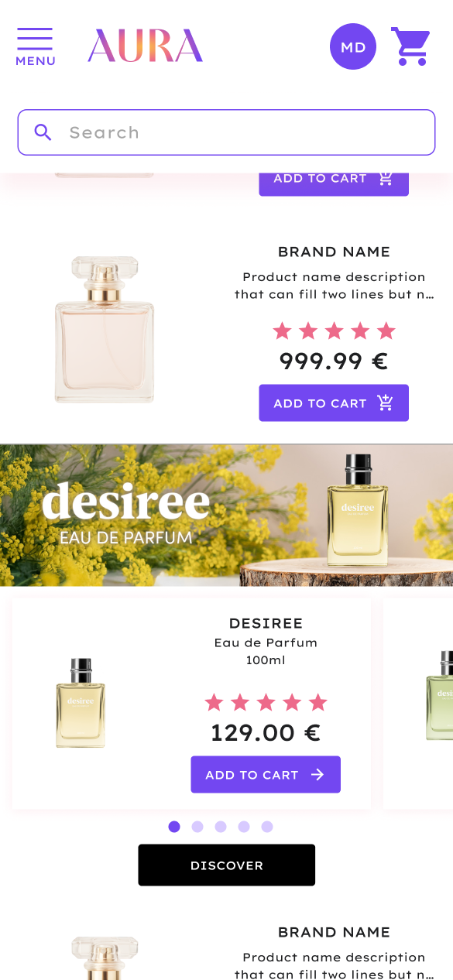Click the pink perfume bottle image
Viewport: 453px width, 980px height.
(105, 330)
